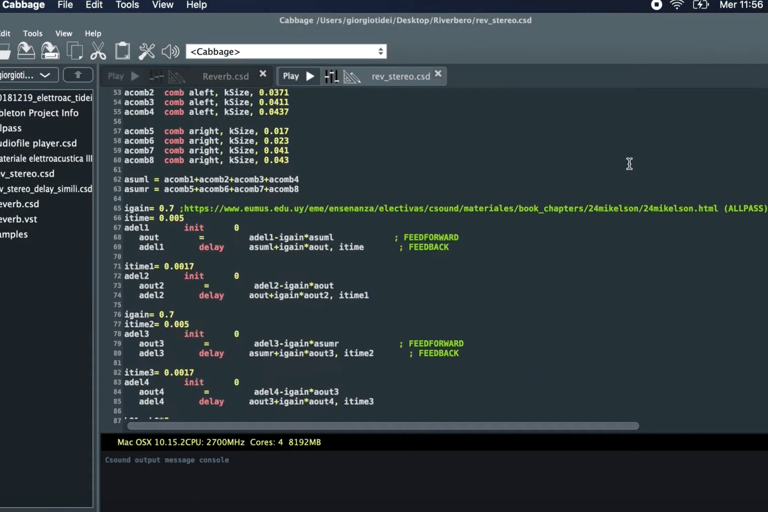
Task: Select 'bleton Project Info' in file browser
Action: click(x=39, y=113)
